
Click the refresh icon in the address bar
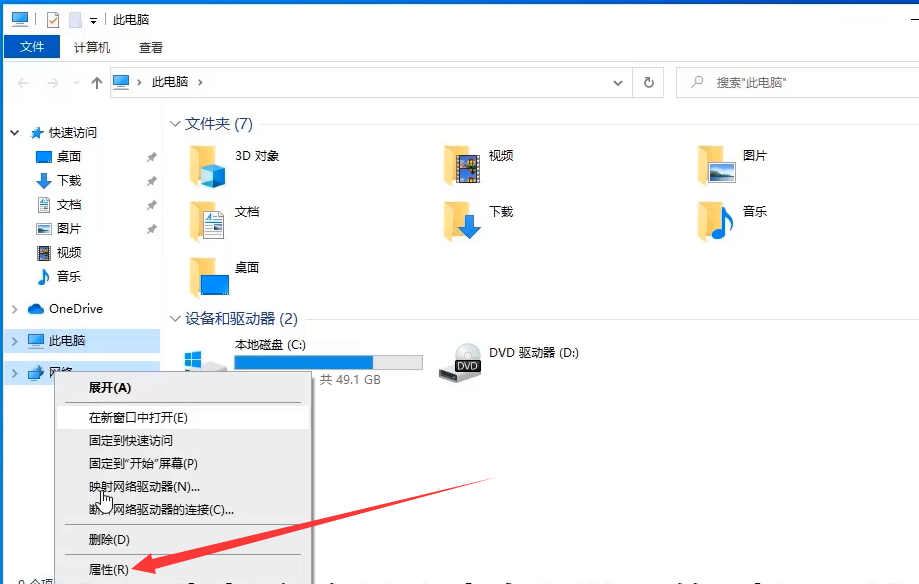click(648, 82)
